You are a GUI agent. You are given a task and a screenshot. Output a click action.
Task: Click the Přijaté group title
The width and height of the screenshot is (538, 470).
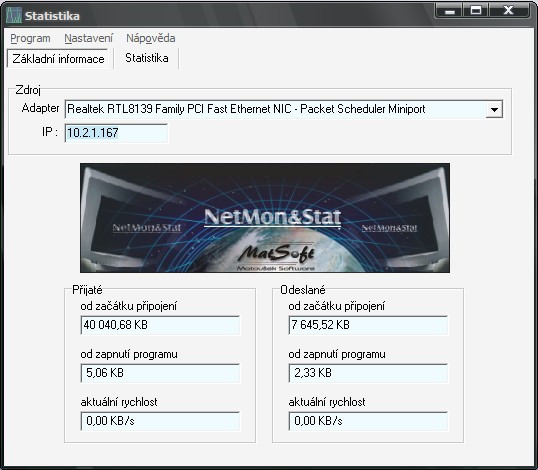coord(87,290)
